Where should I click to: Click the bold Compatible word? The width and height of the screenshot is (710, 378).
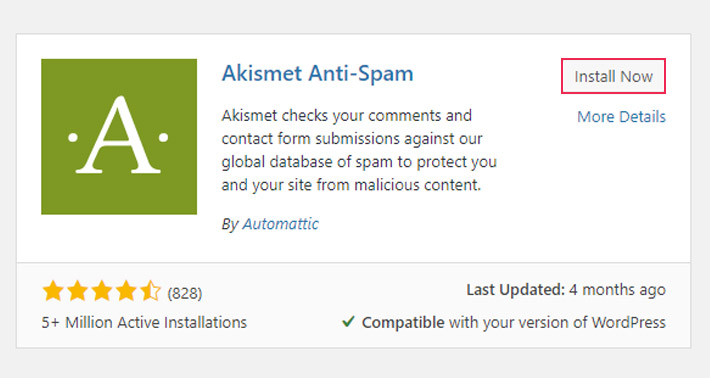[x=403, y=323]
